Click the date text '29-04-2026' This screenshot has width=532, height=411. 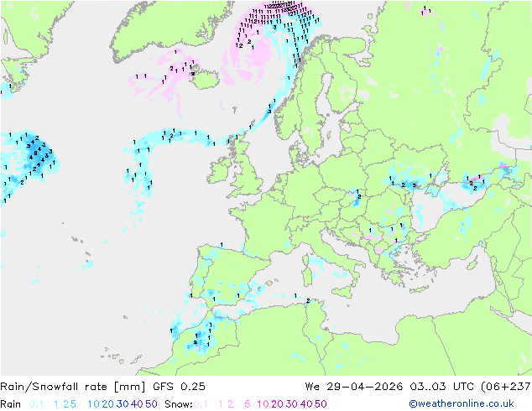pyautogui.click(x=365, y=387)
